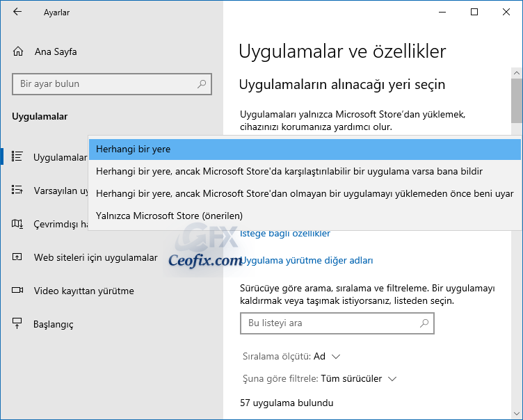Select Çevrimdışı haritalar map icon
The width and height of the screenshot is (523, 420).
17,223
